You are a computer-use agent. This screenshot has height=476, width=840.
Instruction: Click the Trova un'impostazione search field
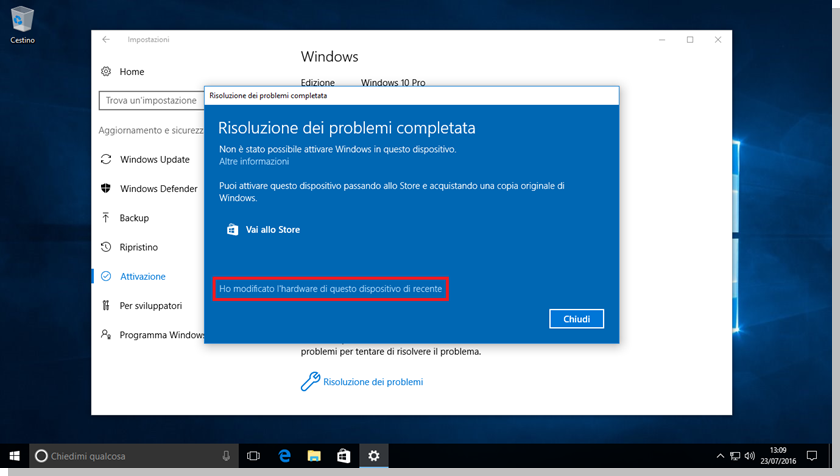click(152, 100)
